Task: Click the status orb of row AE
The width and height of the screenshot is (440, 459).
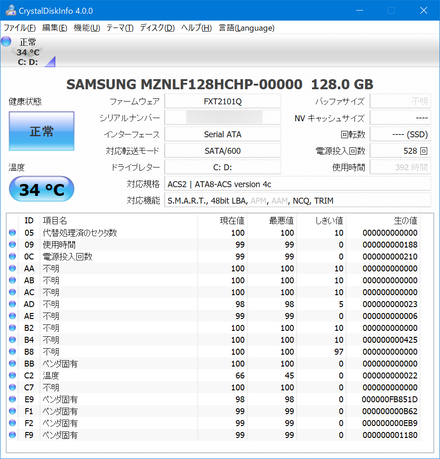Action: tap(12, 316)
